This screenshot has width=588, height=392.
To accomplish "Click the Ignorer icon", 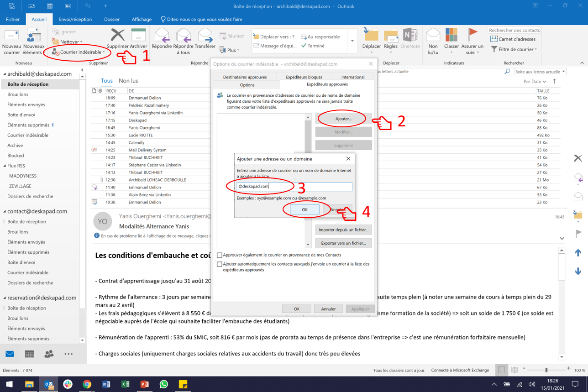I will 56,32.
